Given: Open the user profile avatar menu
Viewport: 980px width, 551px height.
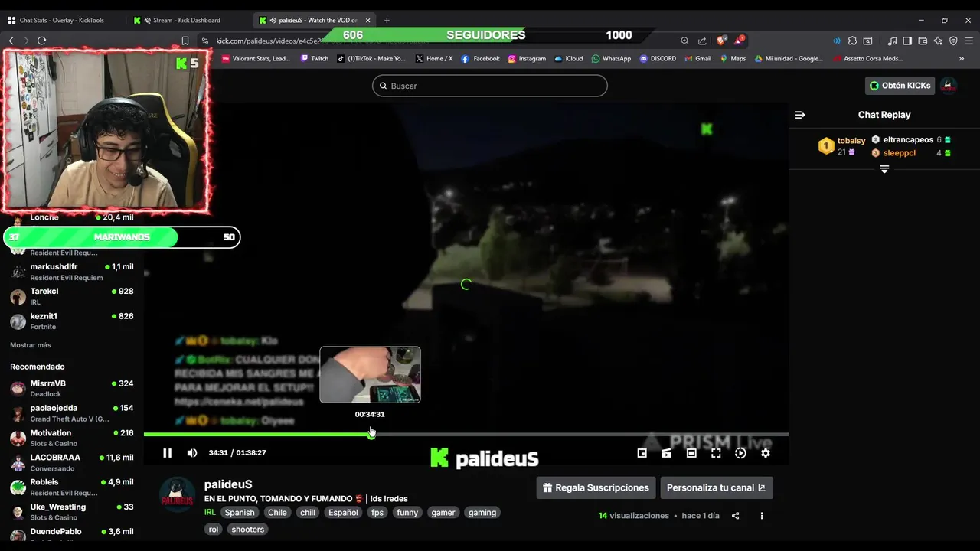Looking at the screenshot, I should [949, 86].
